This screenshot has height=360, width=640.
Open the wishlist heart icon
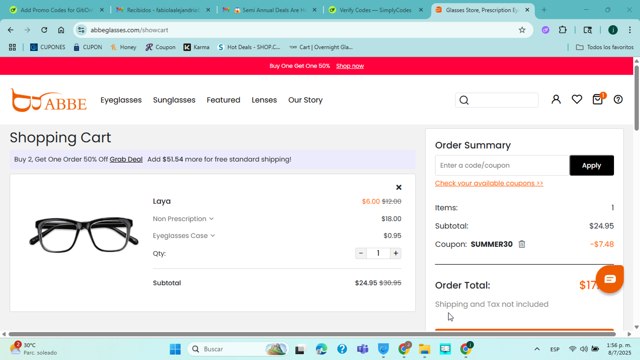tap(577, 99)
